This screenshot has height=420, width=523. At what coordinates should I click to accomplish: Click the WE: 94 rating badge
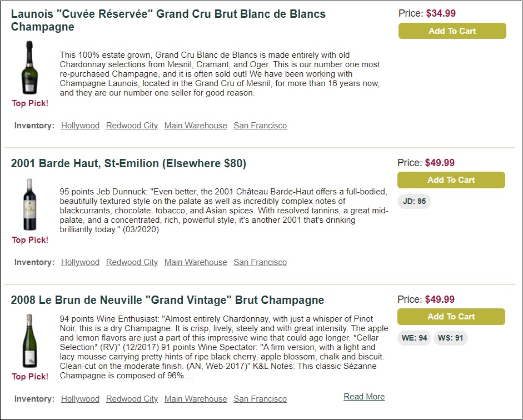click(x=414, y=338)
